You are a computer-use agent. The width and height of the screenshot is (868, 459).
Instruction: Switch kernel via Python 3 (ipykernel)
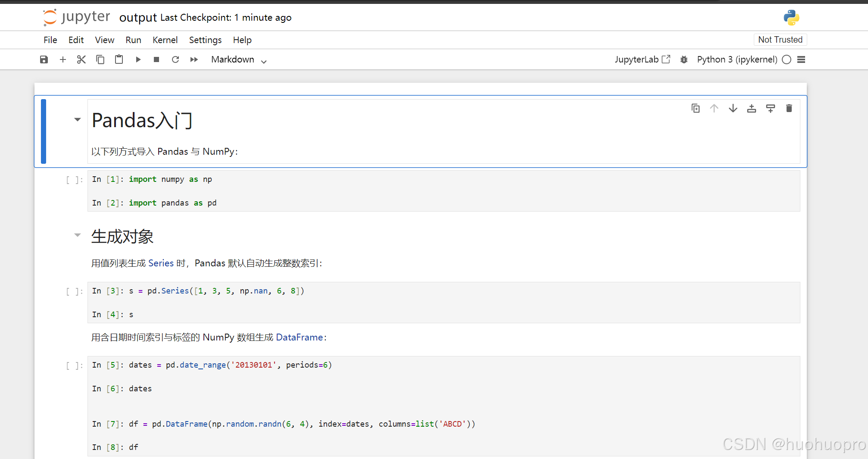pos(737,59)
